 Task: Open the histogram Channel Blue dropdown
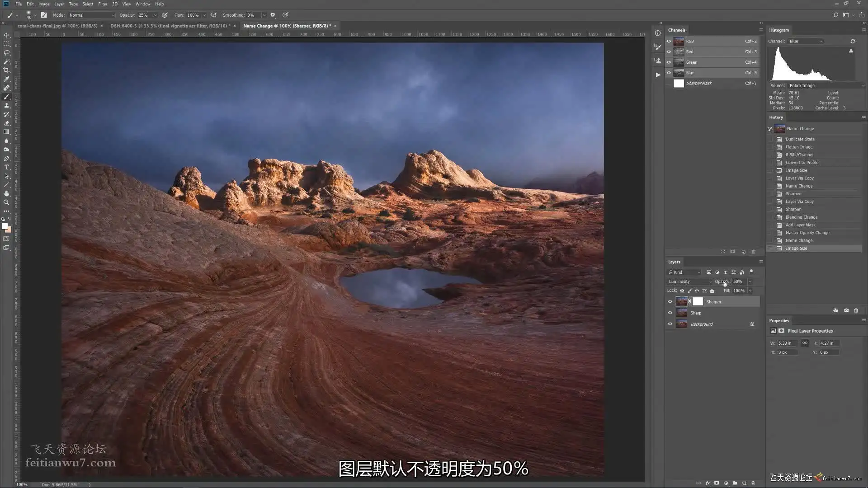click(806, 41)
